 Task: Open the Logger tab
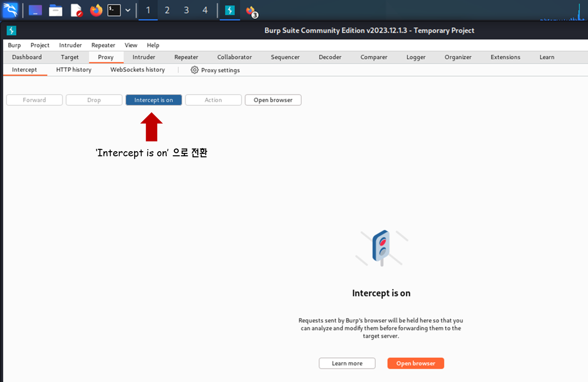(x=416, y=57)
